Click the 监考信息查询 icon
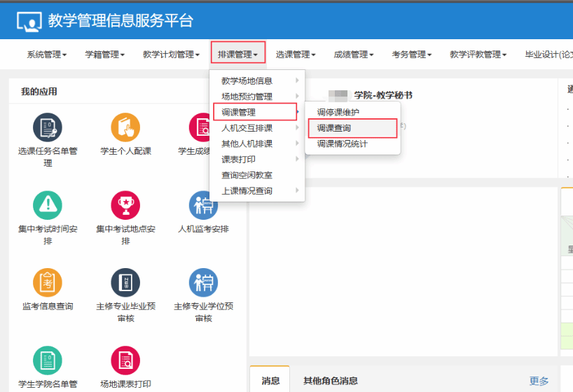 pyautogui.click(x=48, y=283)
